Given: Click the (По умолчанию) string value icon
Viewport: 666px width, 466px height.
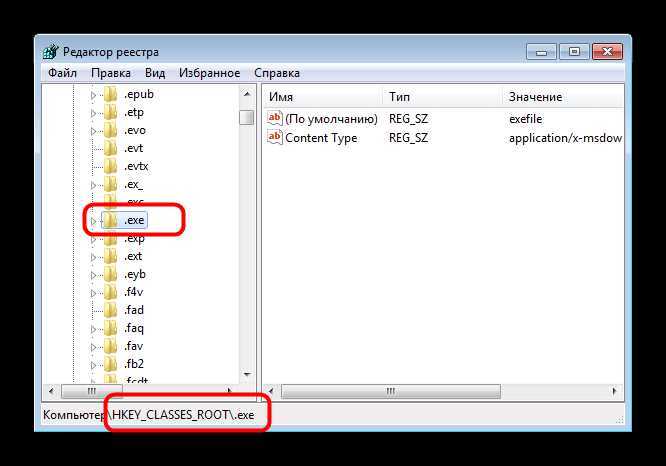Looking at the screenshot, I should point(274,118).
